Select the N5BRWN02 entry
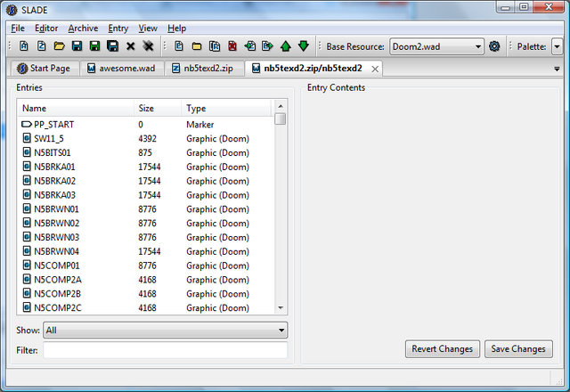The width and height of the screenshot is (570, 392). 145,223
